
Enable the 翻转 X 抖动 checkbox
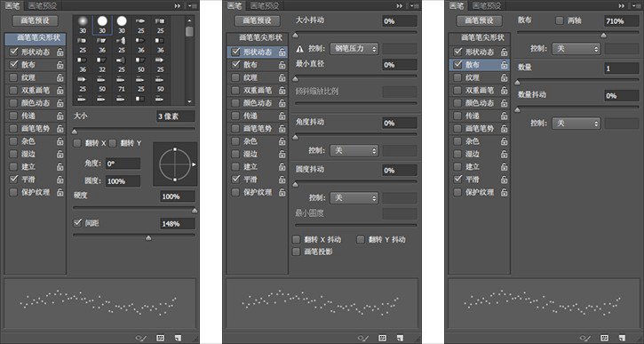296,240
